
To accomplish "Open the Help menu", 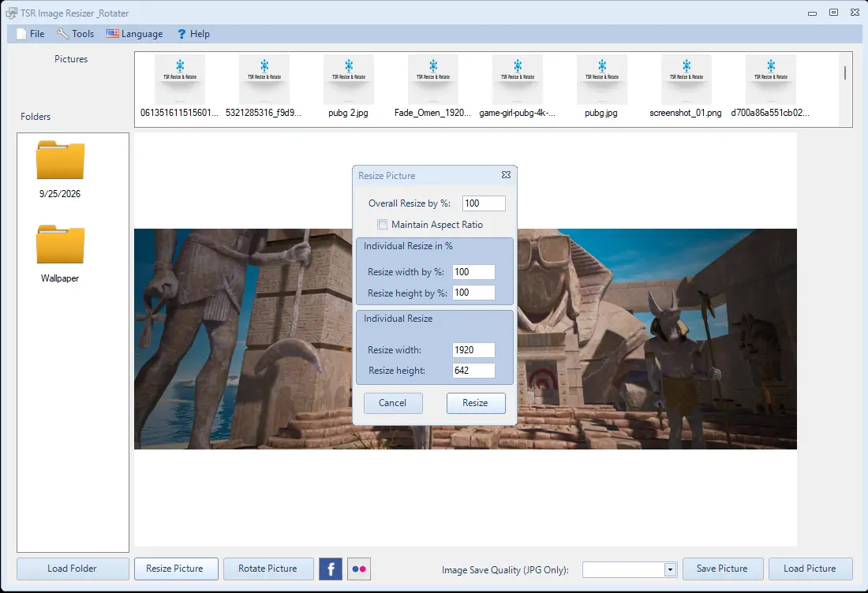I will pyautogui.click(x=193, y=34).
